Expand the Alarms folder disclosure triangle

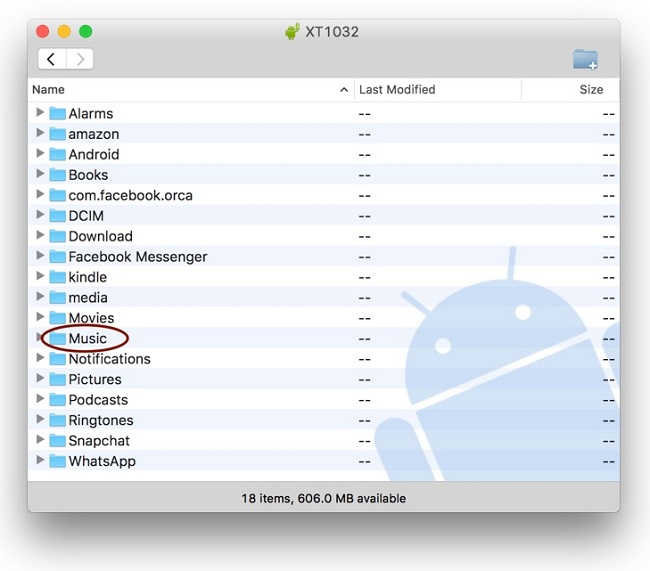(x=40, y=113)
